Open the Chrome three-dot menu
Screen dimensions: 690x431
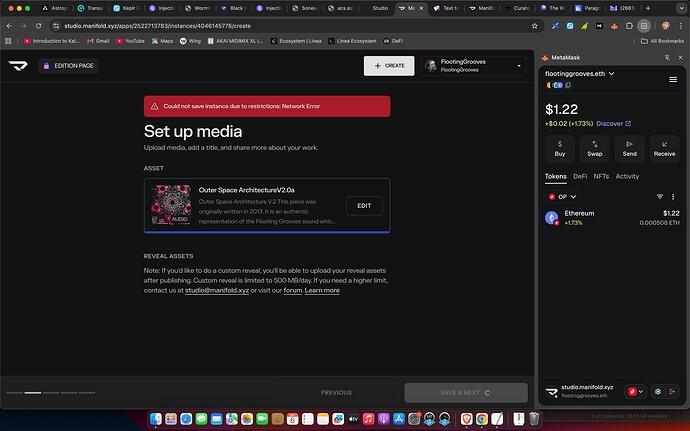point(681,26)
